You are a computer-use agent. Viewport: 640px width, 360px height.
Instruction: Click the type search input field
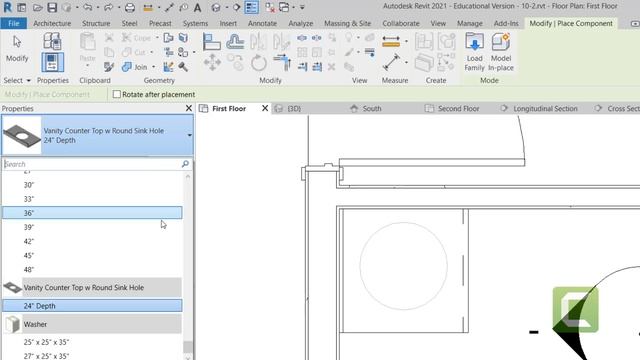91,164
